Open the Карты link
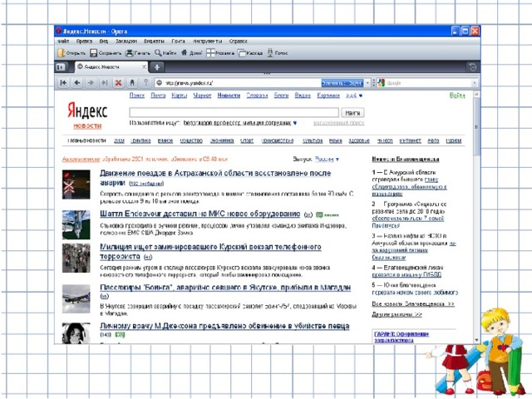 180,96
